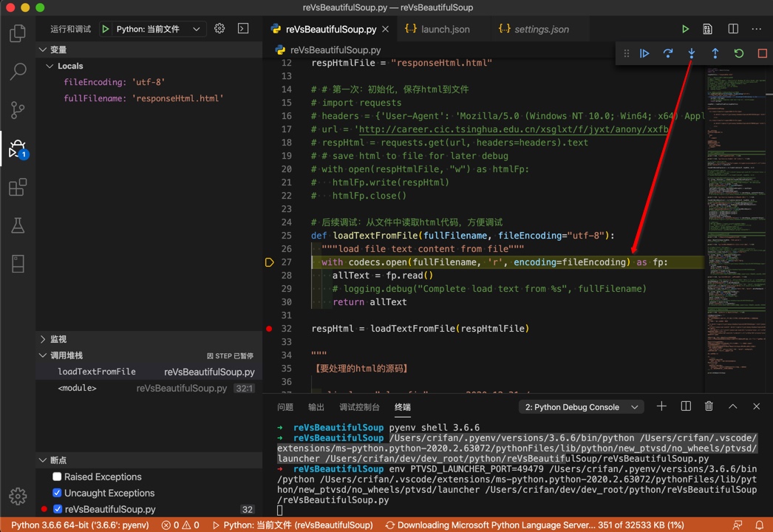Open notifications bell in status bar
Screen dimensions: 773x532
[x=760, y=525]
